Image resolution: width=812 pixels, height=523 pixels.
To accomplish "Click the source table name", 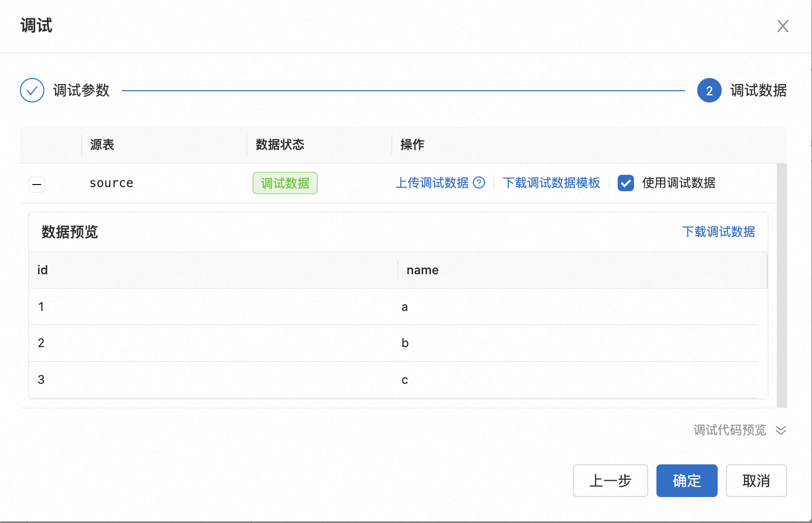I will (111, 183).
